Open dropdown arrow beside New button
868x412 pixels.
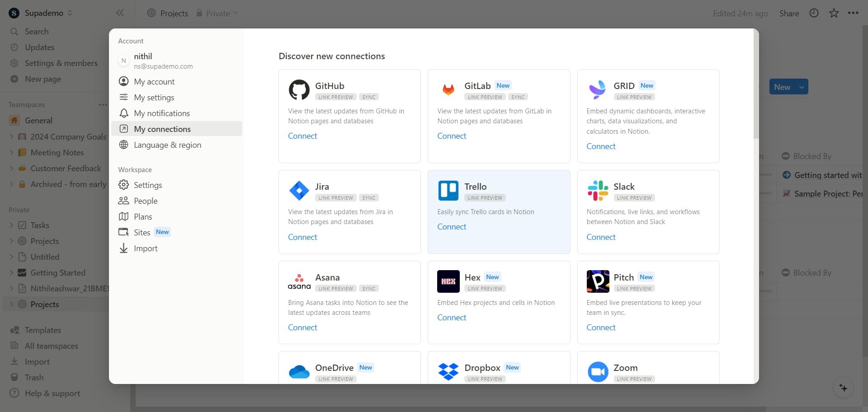pyautogui.click(x=802, y=87)
